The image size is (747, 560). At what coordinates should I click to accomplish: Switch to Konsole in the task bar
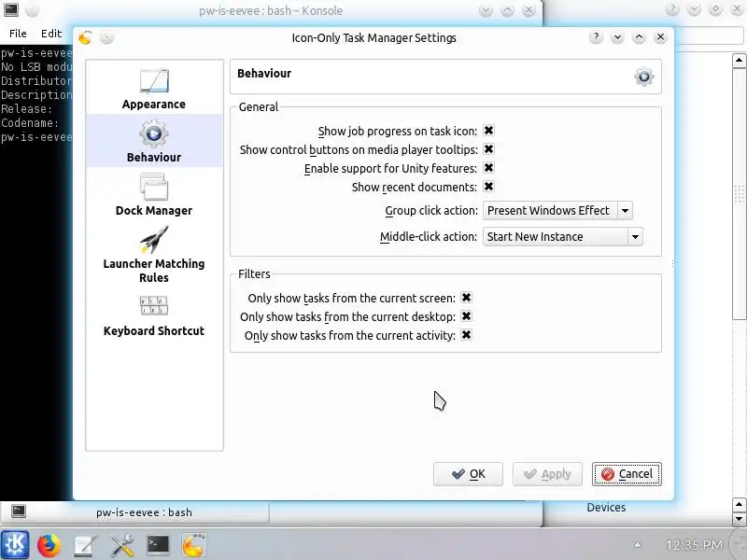click(x=158, y=545)
